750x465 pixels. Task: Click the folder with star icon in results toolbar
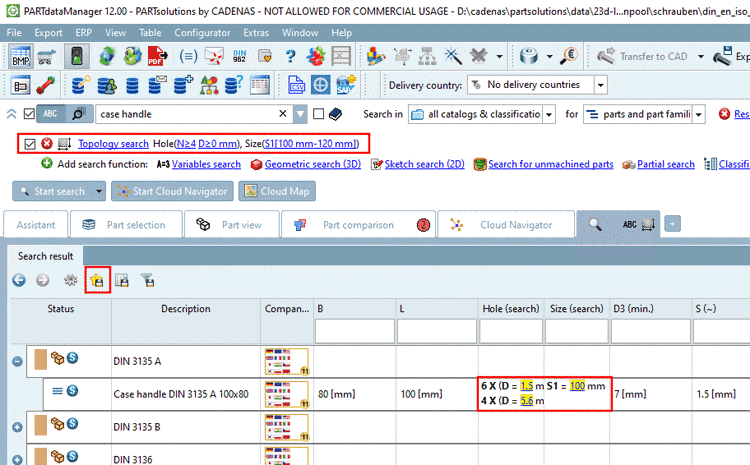tap(97, 280)
